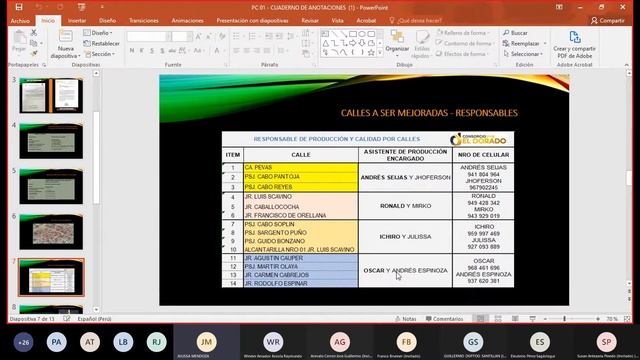
Task: Toggle underline S formatting
Action: [x=152, y=51]
